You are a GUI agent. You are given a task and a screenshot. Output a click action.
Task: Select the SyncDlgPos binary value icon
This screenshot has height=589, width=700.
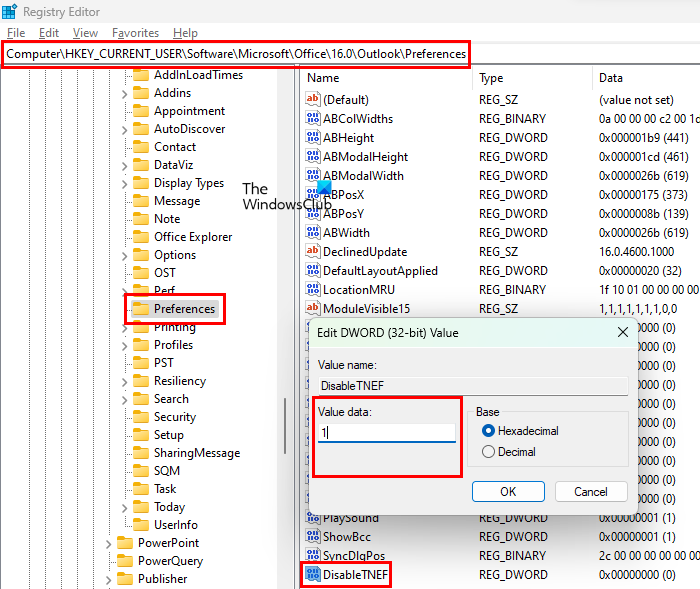[312, 555]
